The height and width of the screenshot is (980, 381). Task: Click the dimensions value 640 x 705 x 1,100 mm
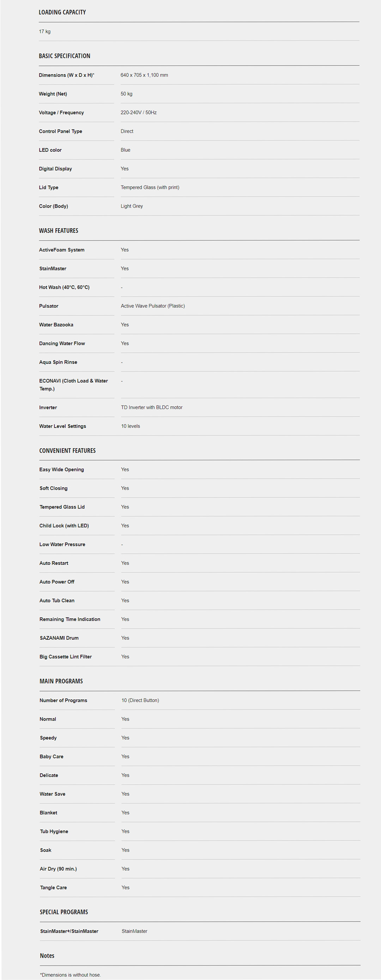144,75
